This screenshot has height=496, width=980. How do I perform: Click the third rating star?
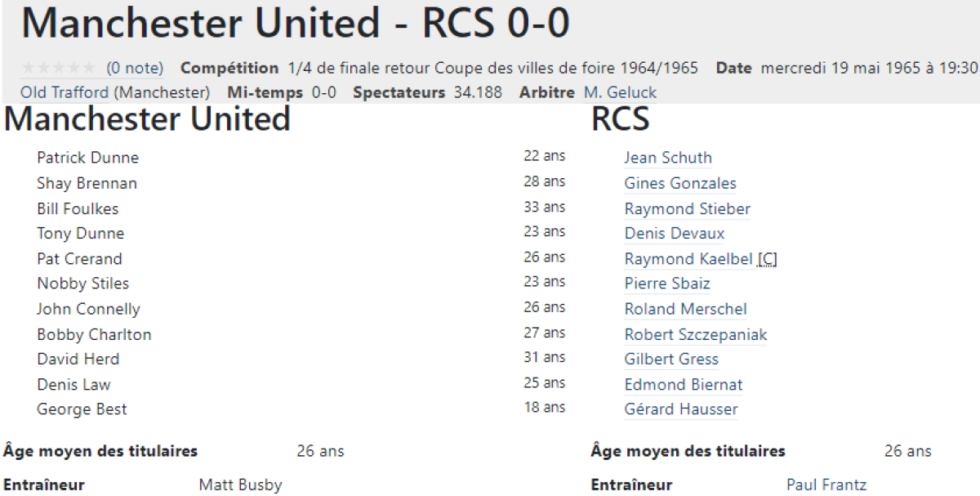pyautogui.click(x=59, y=69)
